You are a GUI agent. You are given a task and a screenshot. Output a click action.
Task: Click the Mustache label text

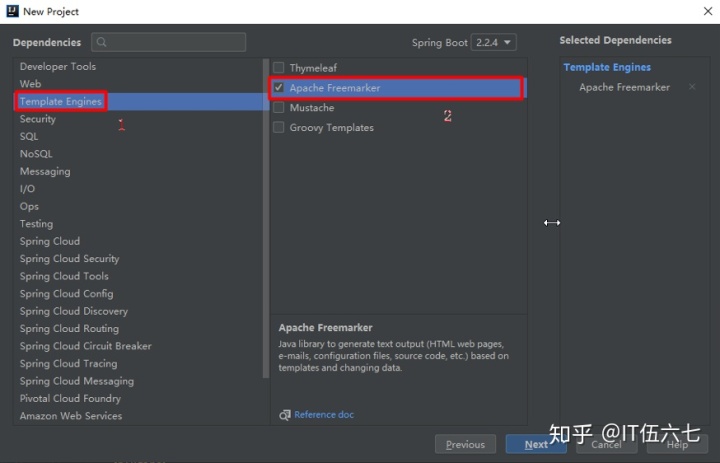tap(312, 107)
